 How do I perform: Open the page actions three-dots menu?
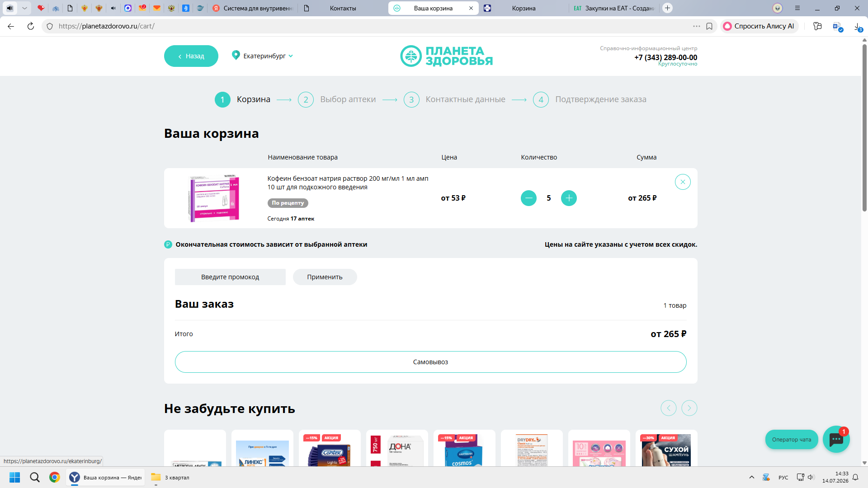click(x=697, y=26)
